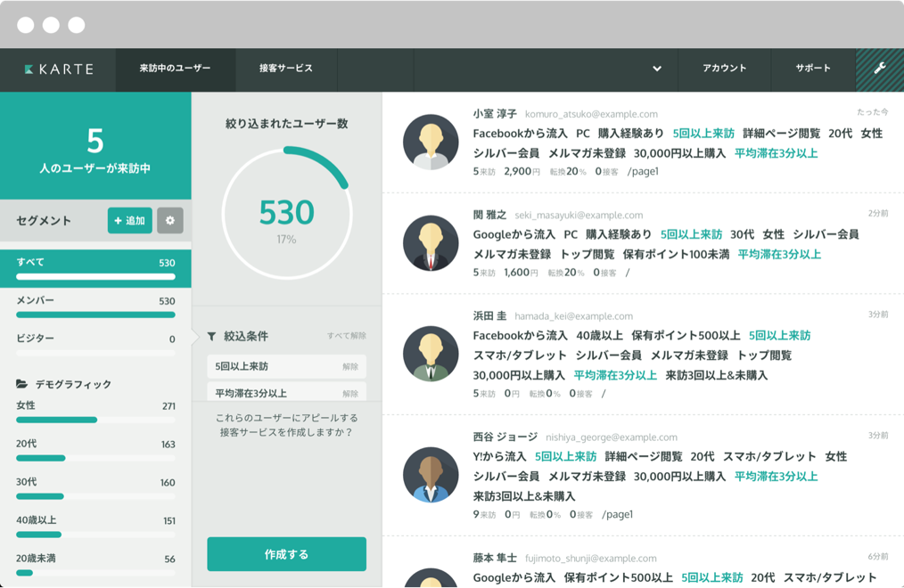Click email komuro_atsuko@example.com
The width and height of the screenshot is (904, 588).
pyautogui.click(x=591, y=114)
